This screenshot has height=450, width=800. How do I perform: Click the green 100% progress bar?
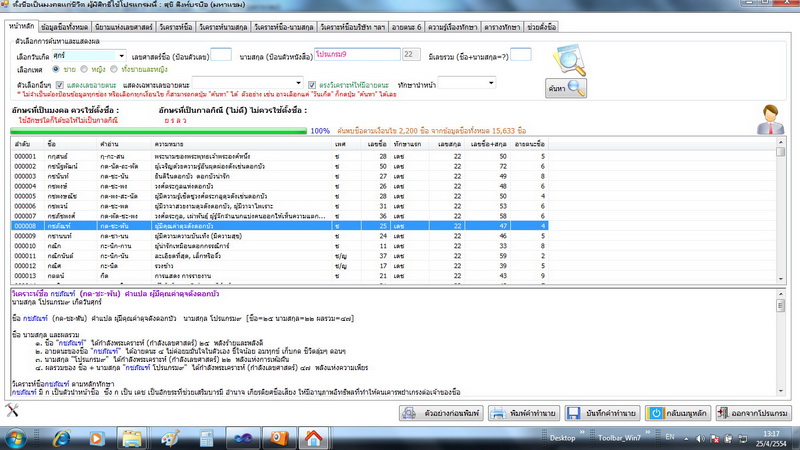159,131
